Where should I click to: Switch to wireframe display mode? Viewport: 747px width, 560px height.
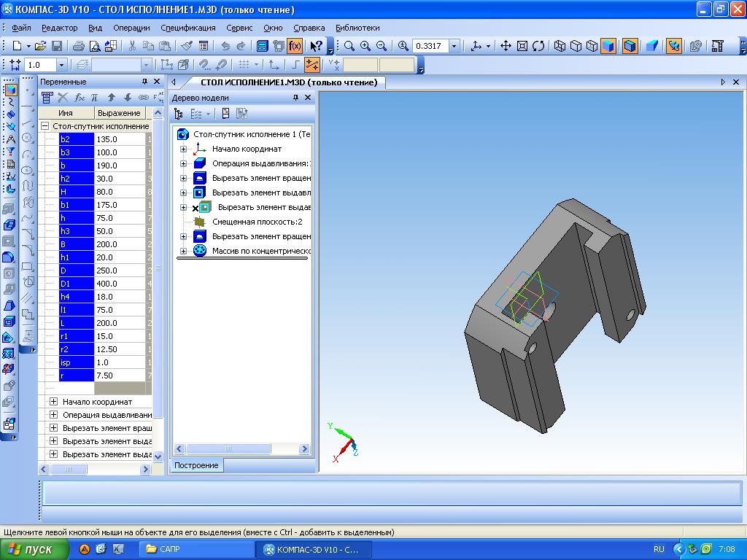560,46
